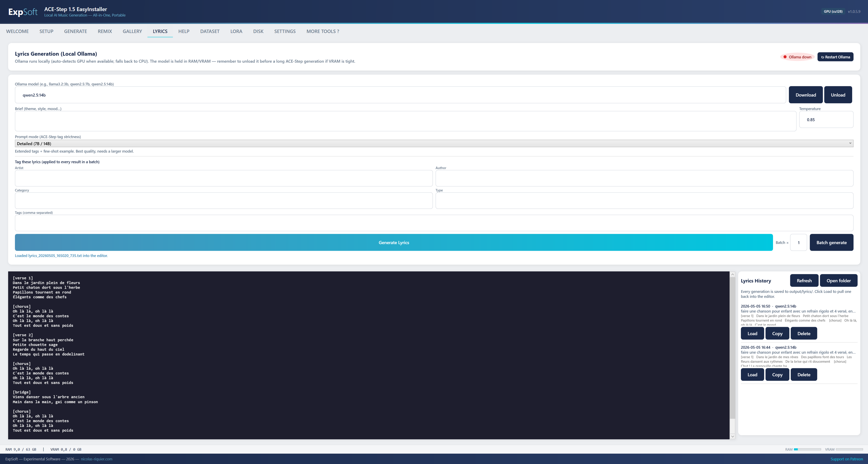Load the 16:44 history entry
Viewport: 868px width, 464px height.
[x=752, y=374]
